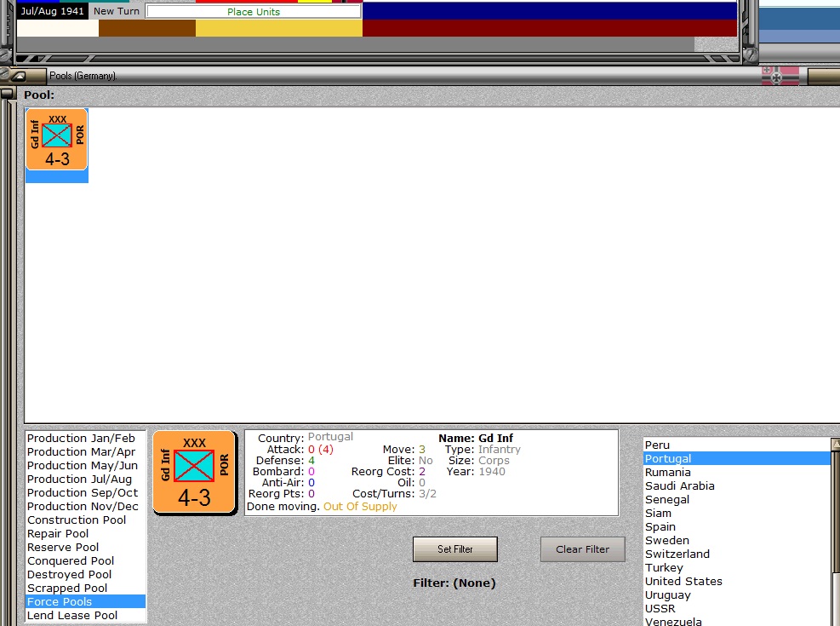Image resolution: width=840 pixels, height=626 pixels.
Task: Click the large Gd Inf 4-3 unit counter
Action: click(x=194, y=472)
